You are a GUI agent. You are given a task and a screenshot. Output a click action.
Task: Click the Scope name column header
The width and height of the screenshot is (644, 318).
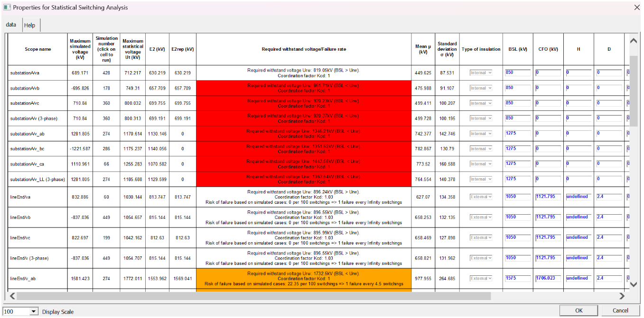(37, 49)
